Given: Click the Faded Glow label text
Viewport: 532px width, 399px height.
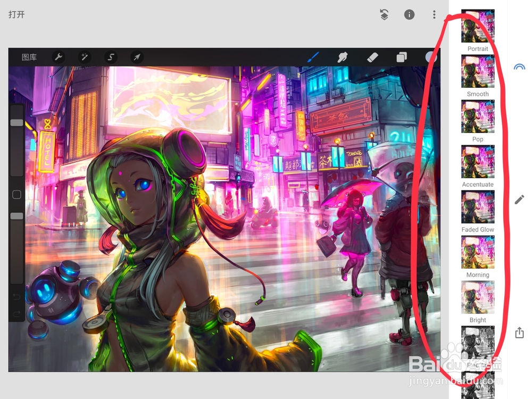Looking at the screenshot, I should tap(478, 230).
